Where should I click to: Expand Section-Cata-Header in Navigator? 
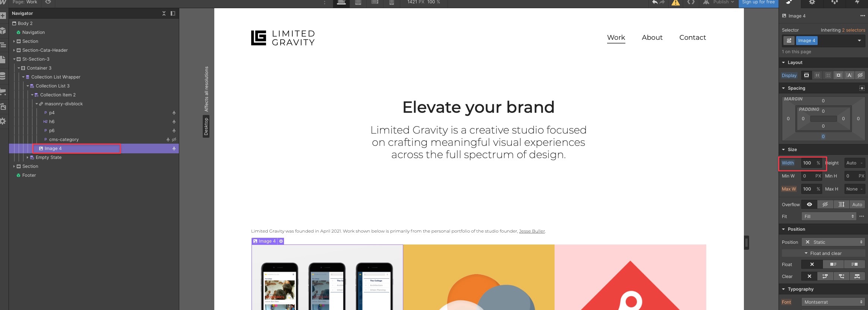pyautogui.click(x=14, y=50)
